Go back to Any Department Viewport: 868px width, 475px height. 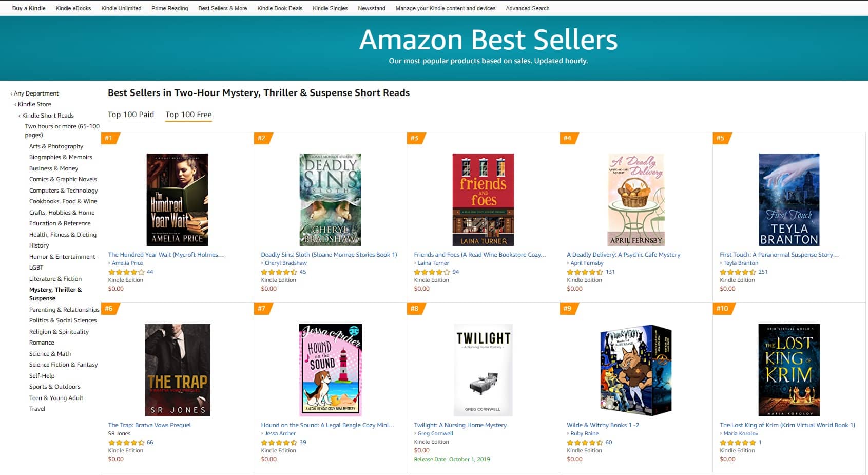(x=36, y=93)
